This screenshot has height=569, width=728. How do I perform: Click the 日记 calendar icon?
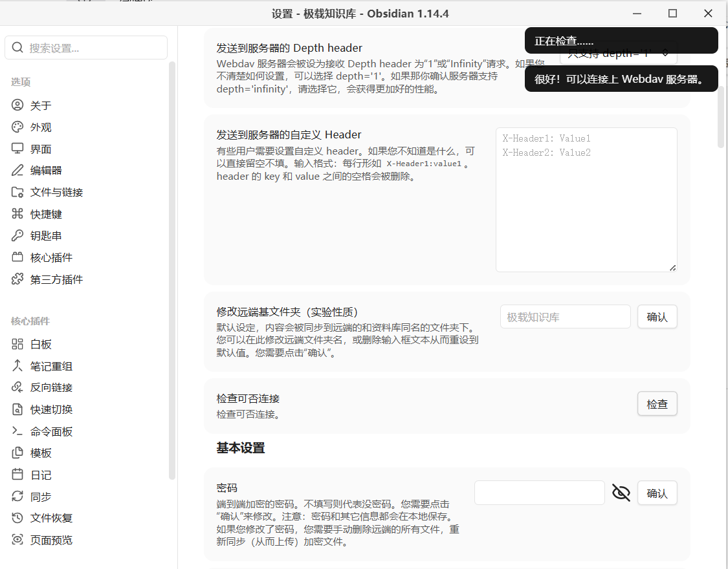point(17,475)
